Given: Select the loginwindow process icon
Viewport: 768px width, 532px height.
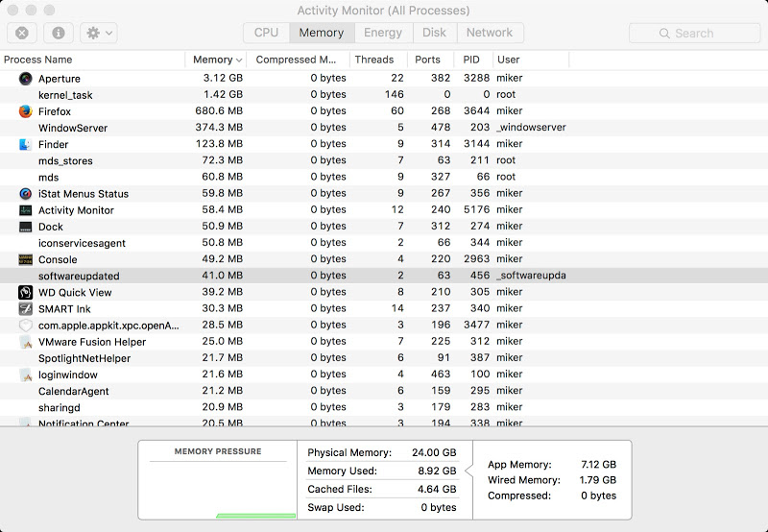Looking at the screenshot, I should click(x=26, y=375).
